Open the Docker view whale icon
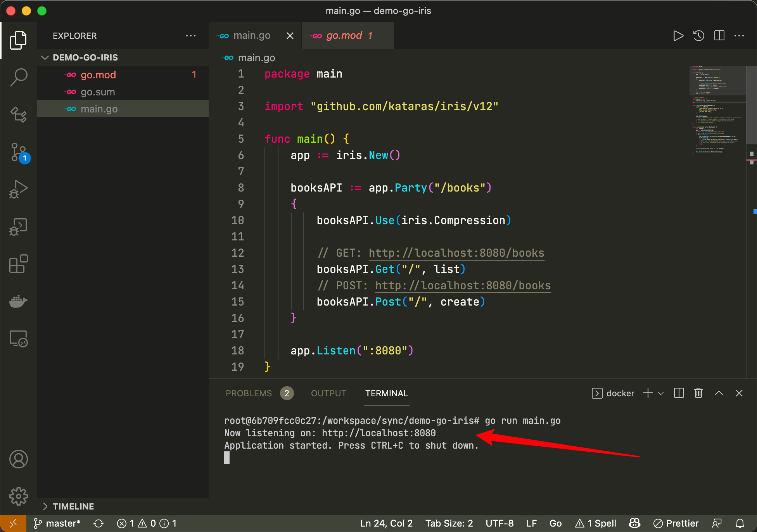The image size is (757, 532). click(18, 301)
